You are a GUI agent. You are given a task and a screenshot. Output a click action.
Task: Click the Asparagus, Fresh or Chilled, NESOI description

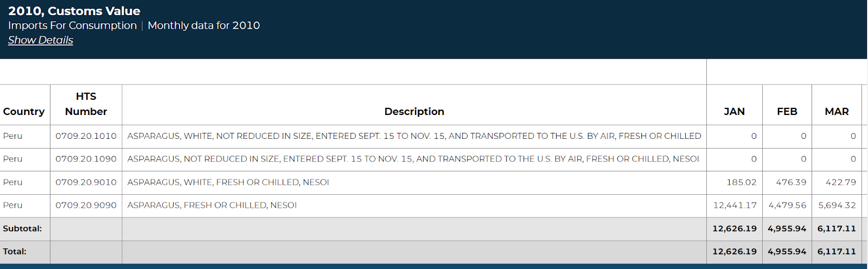tap(212, 206)
